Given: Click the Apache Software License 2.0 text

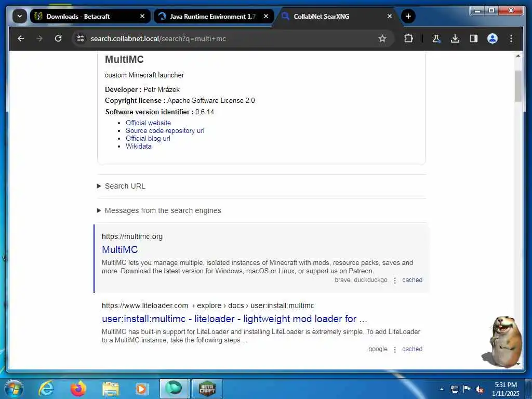Looking at the screenshot, I should coord(211,100).
